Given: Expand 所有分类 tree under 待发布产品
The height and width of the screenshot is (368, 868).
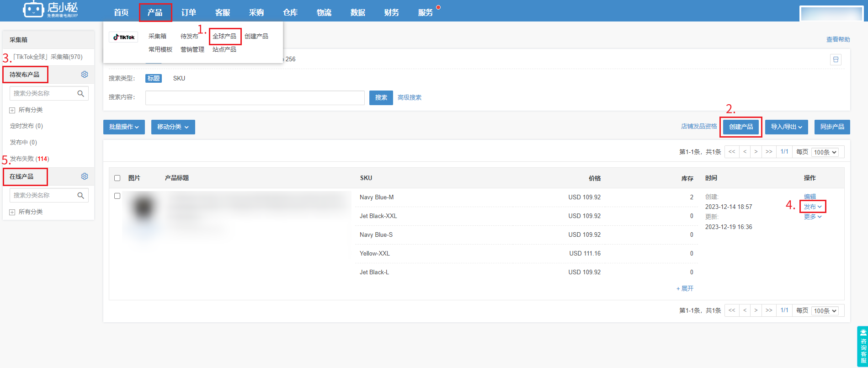Looking at the screenshot, I should click(12, 110).
